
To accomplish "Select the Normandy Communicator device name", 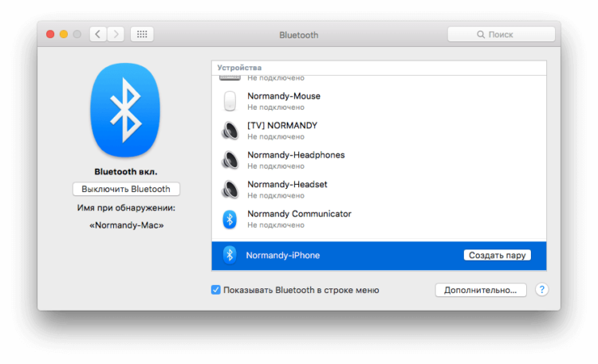I will (299, 213).
